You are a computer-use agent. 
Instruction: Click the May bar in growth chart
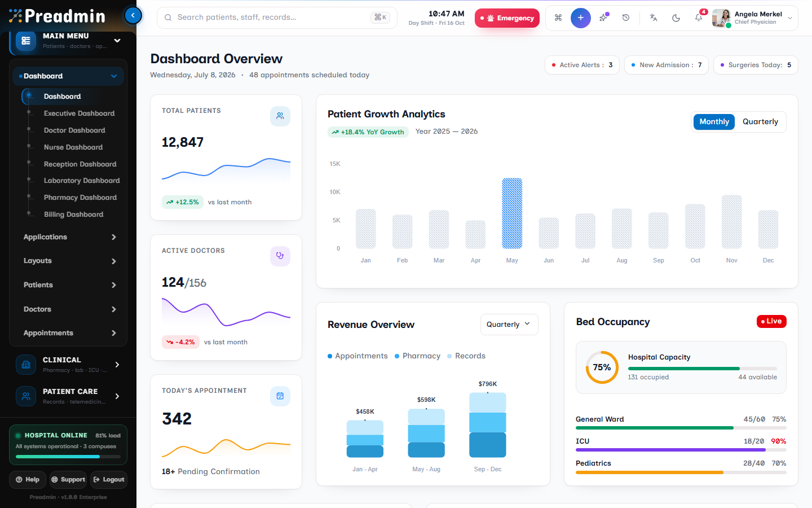point(512,213)
